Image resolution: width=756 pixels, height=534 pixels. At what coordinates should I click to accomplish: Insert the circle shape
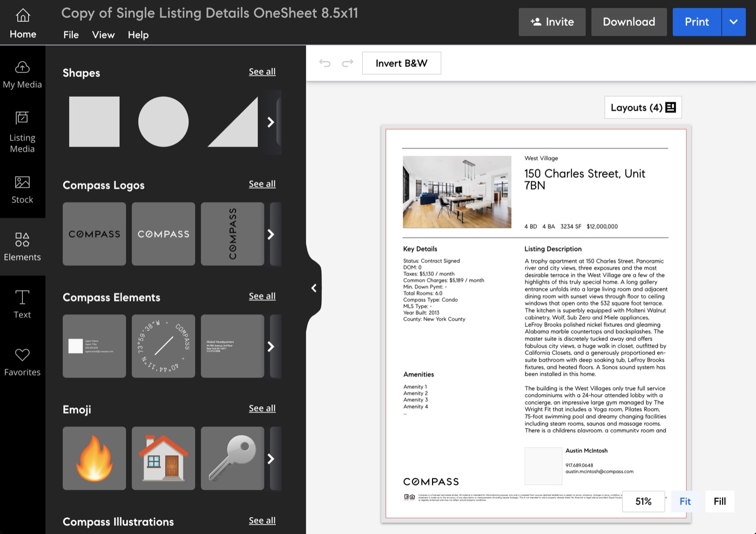(164, 122)
